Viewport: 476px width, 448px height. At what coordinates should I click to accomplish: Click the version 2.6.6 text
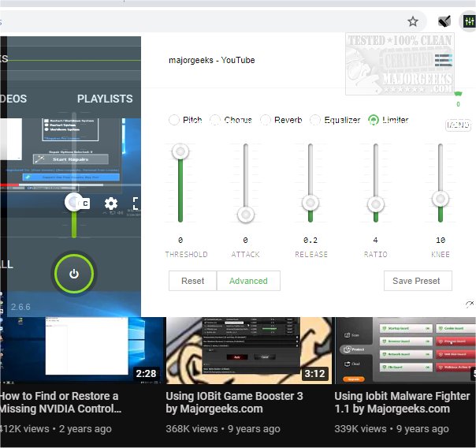tap(20, 307)
